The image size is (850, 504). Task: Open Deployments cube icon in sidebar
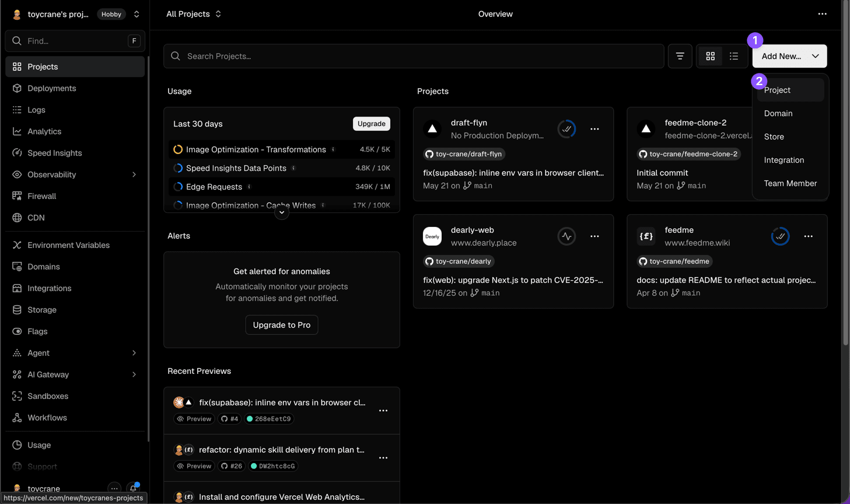[17, 88]
